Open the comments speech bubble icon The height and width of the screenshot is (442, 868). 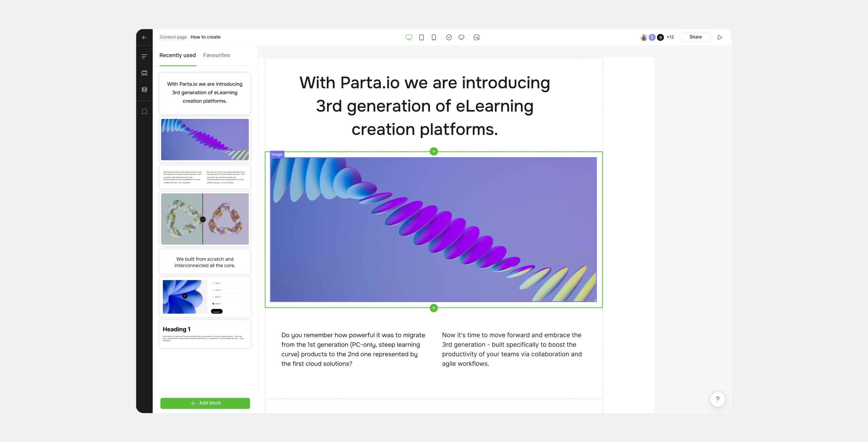pos(461,37)
